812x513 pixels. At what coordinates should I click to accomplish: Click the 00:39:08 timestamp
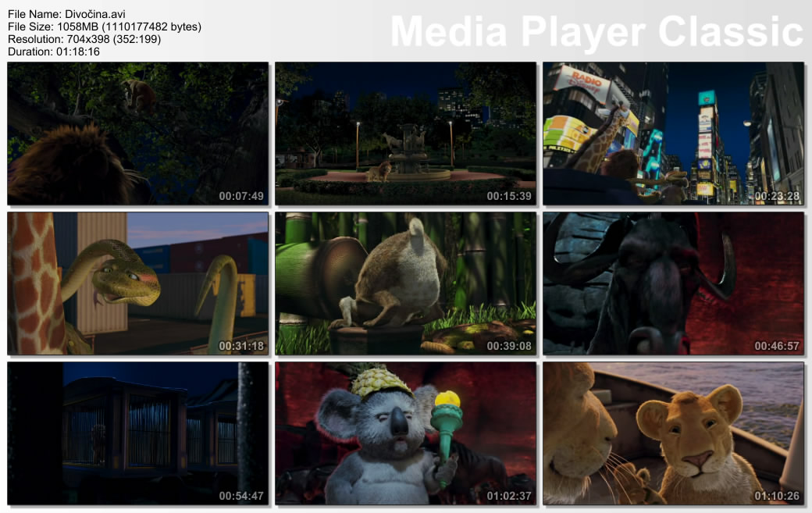pyautogui.click(x=509, y=346)
